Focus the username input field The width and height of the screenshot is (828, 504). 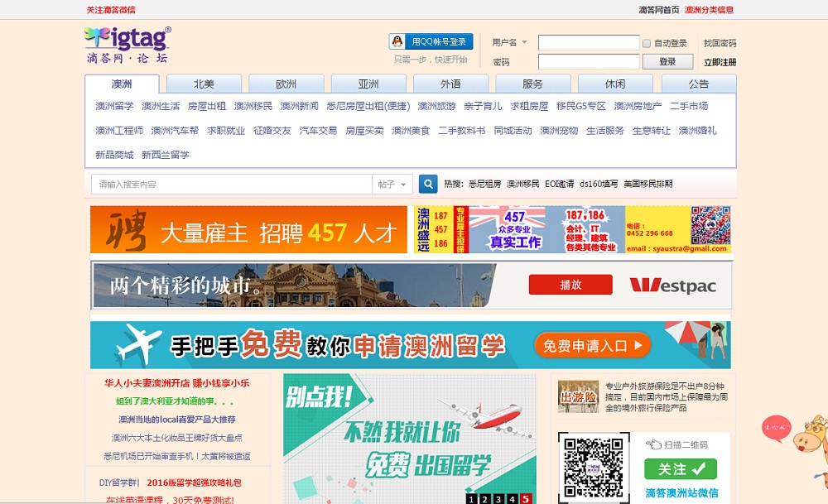pyautogui.click(x=589, y=43)
